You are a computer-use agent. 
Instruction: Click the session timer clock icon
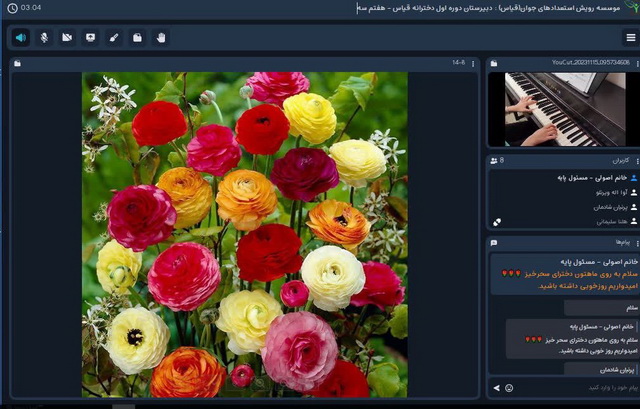10,8
